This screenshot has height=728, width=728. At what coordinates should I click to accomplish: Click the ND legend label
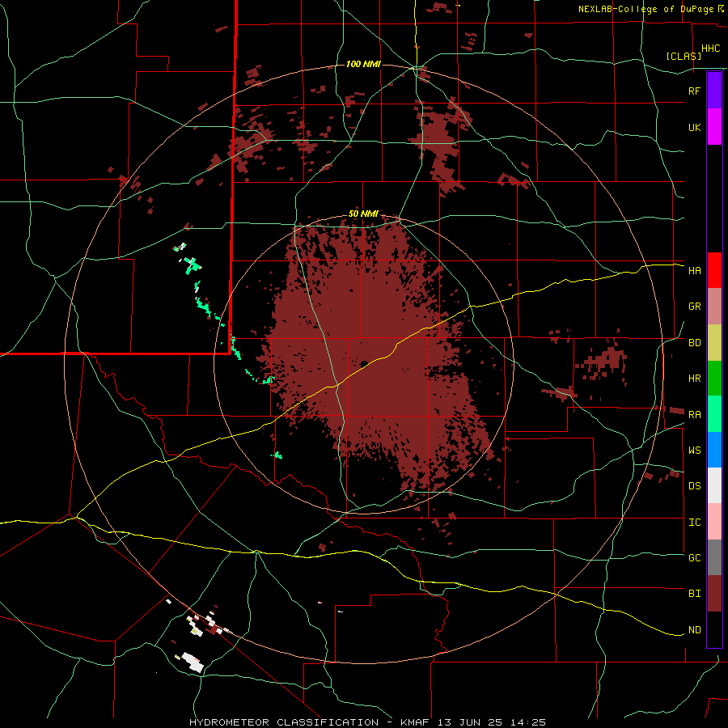[x=694, y=630]
